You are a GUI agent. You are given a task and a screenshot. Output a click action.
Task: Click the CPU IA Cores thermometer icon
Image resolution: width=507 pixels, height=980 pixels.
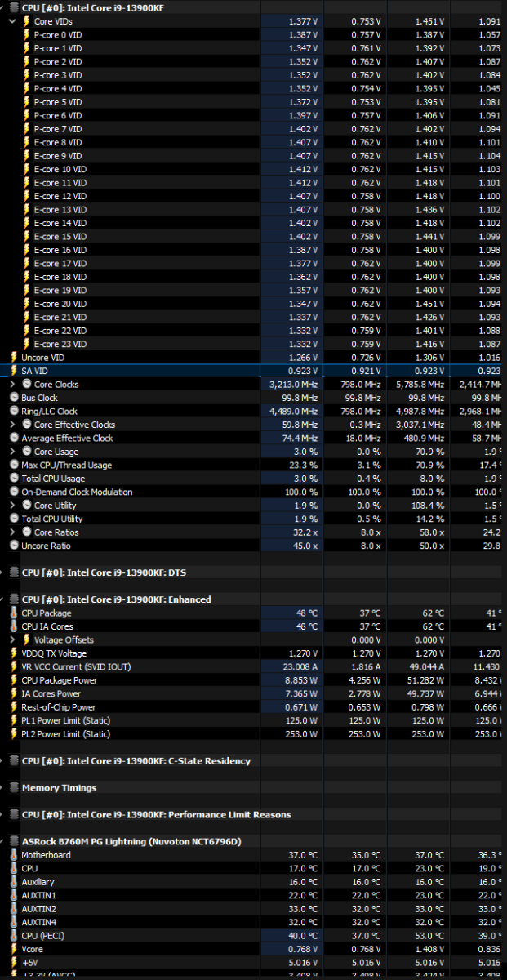(14, 626)
